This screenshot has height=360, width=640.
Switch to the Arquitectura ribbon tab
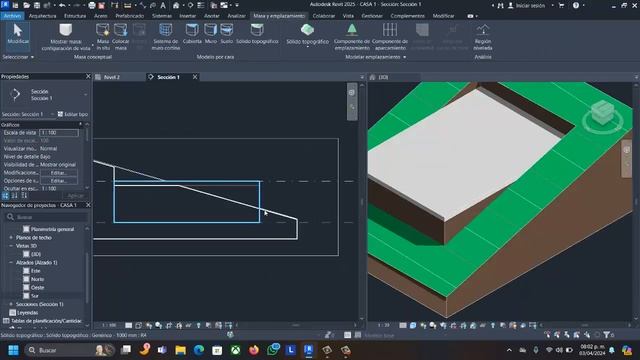(42, 16)
